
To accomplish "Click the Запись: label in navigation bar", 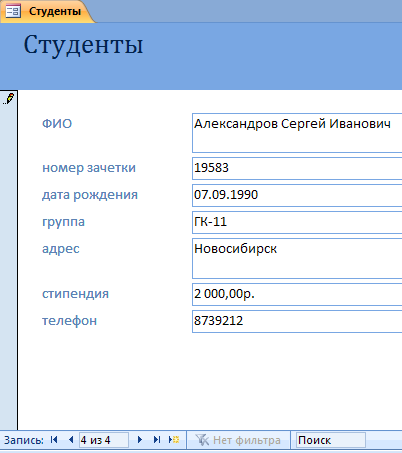I will click(24, 440).
